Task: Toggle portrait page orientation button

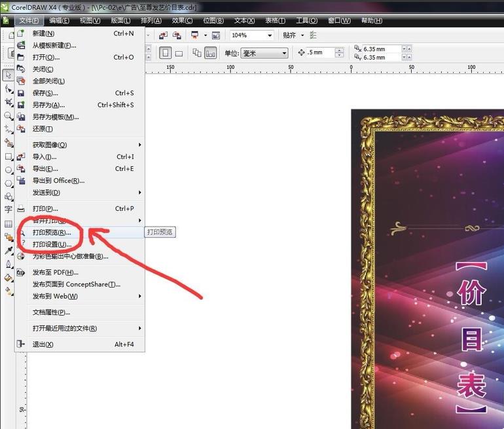Action: click(165, 53)
